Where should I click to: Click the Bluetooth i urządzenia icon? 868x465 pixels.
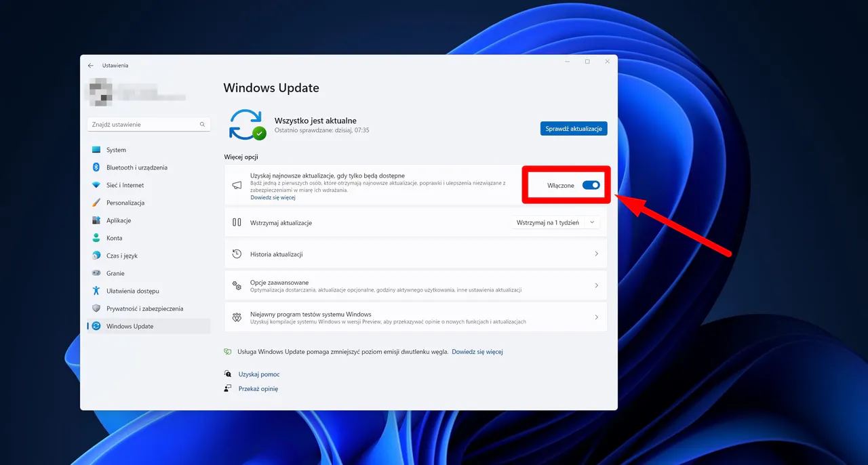pyautogui.click(x=96, y=167)
